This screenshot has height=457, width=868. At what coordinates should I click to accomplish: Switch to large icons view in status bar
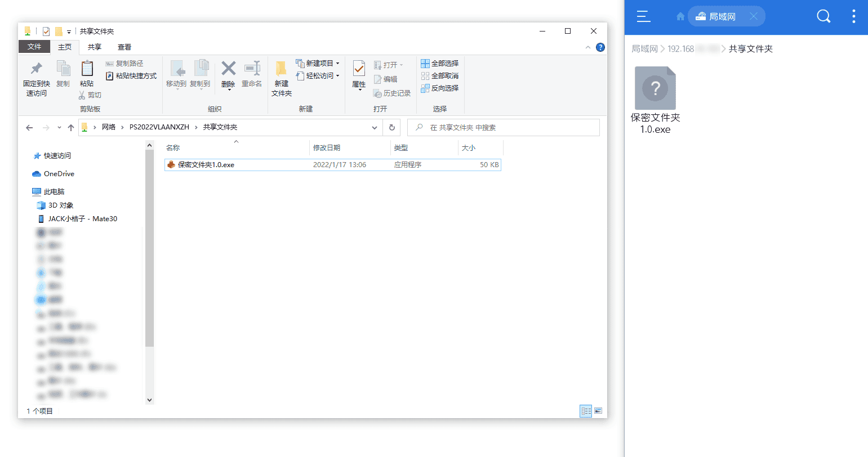[x=598, y=411]
